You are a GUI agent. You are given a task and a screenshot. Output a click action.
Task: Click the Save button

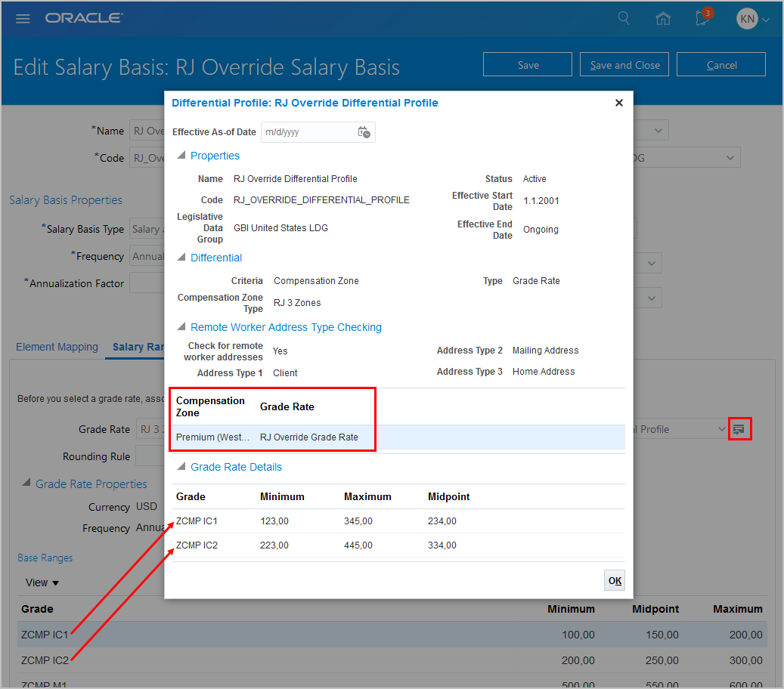click(528, 65)
